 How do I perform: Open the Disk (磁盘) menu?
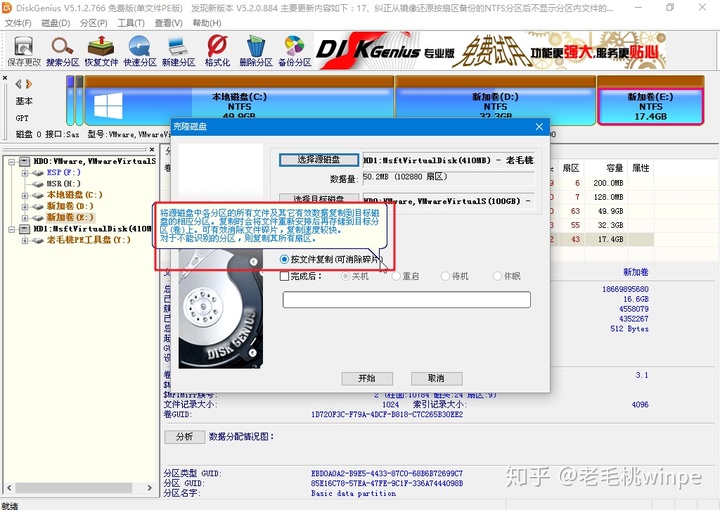56,23
